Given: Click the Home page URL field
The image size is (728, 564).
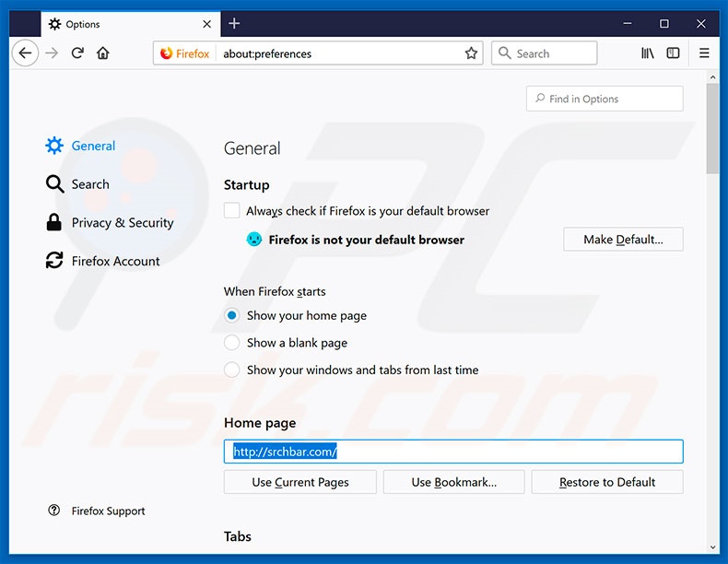Looking at the screenshot, I should tap(453, 452).
